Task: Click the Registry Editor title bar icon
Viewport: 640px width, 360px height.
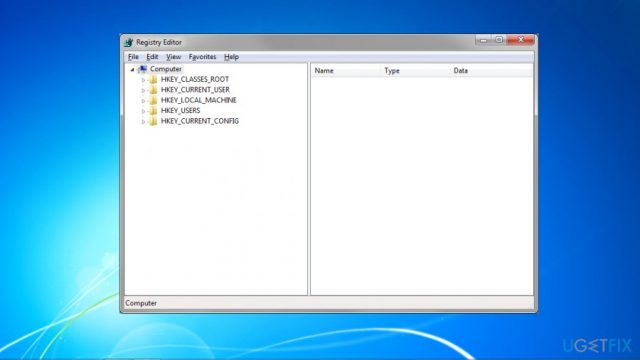Action: tap(129, 42)
